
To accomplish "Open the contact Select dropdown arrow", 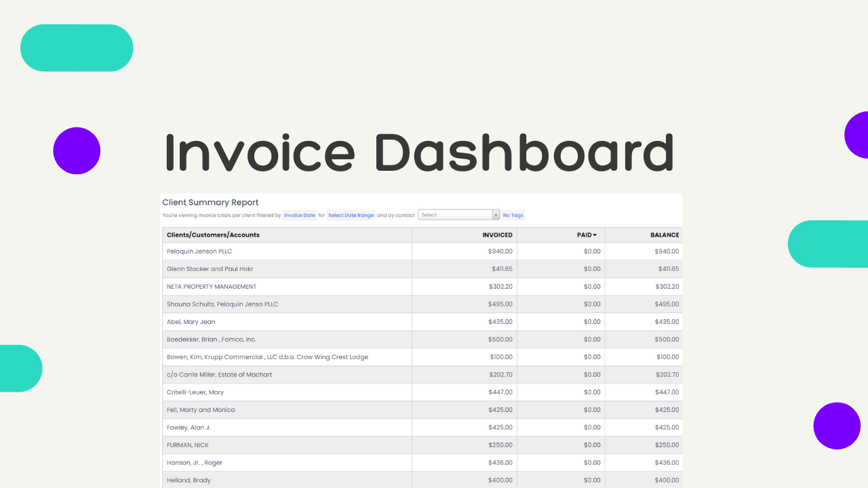I will point(496,215).
